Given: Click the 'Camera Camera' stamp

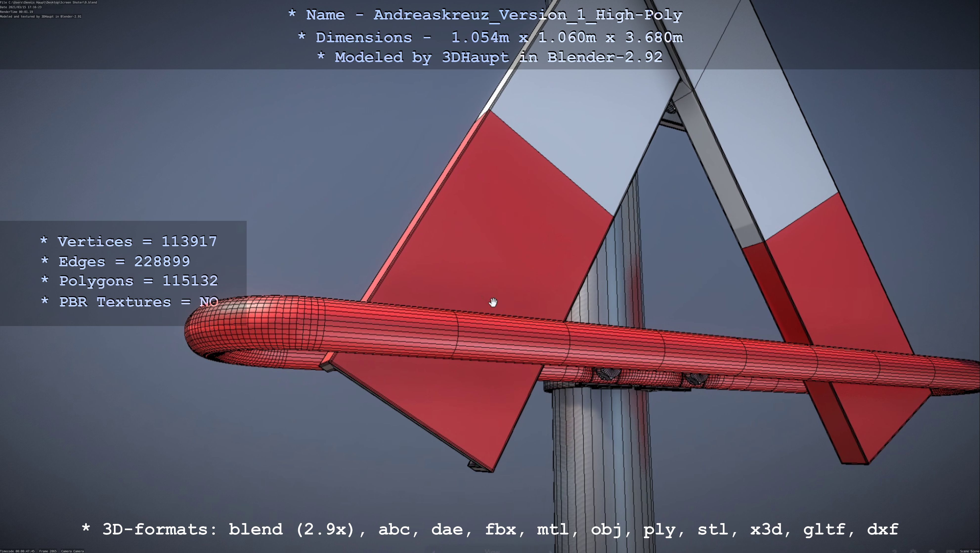Looking at the screenshot, I should pyautogui.click(x=72, y=551).
